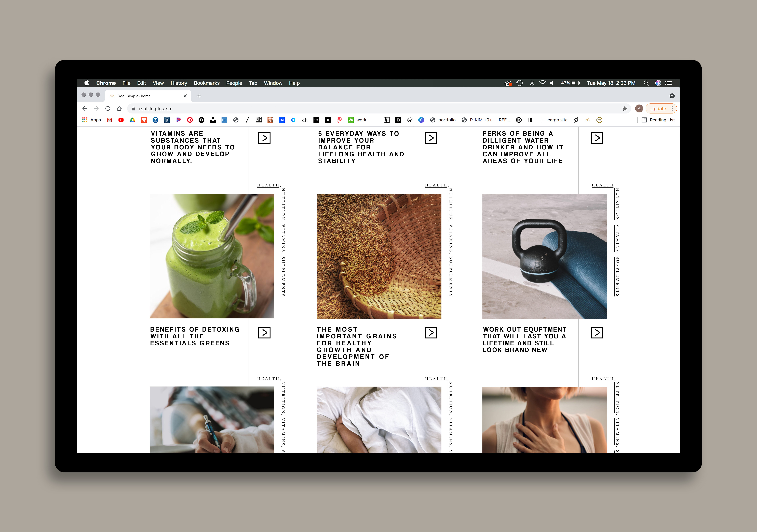The width and height of the screenshot is (757, 532).
Task: Bookmark this page with the star icon
Action: click(x=624, y=109)
